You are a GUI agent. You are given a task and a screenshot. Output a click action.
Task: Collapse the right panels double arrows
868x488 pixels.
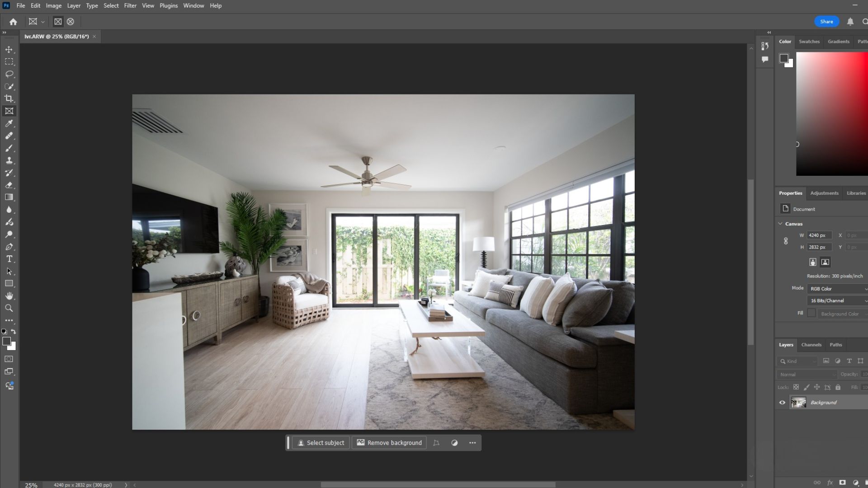(769, 33)
